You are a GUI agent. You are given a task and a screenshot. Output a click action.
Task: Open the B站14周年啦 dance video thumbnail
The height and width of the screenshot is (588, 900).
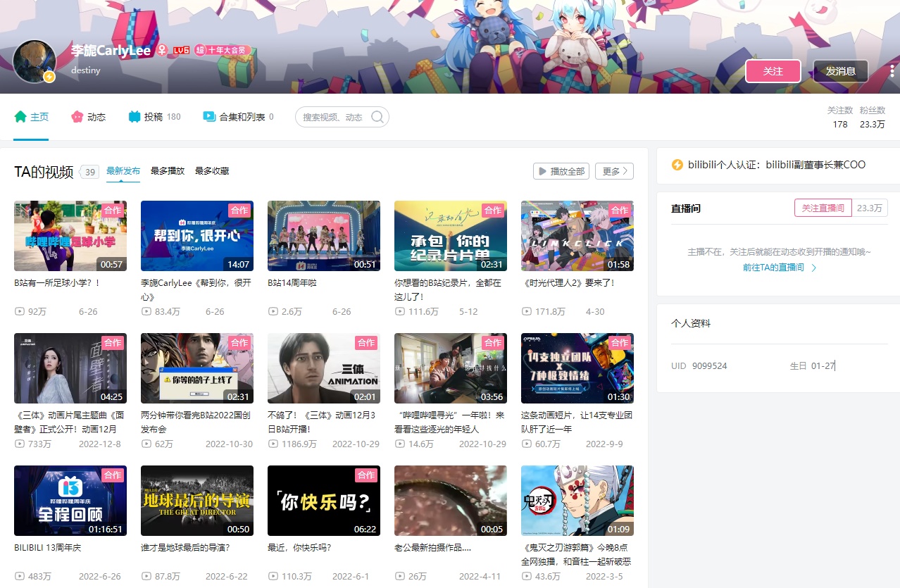324,236
